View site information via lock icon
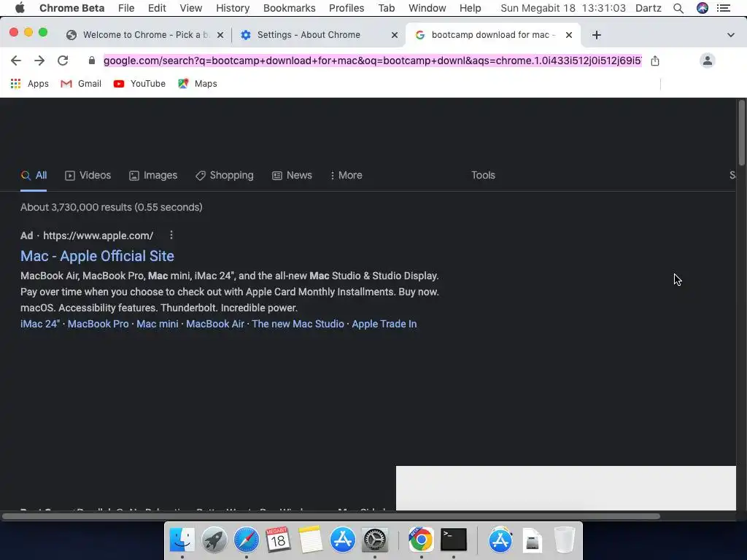The width and height of the screenshot is (747, 560). (x=92, y=61)
